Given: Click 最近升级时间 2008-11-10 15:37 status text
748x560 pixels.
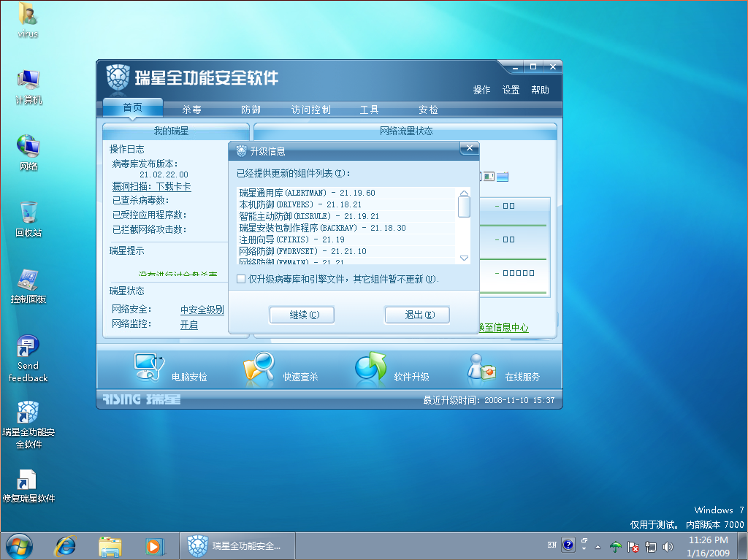Looking at the screenshot, I should tap(489, 400).
